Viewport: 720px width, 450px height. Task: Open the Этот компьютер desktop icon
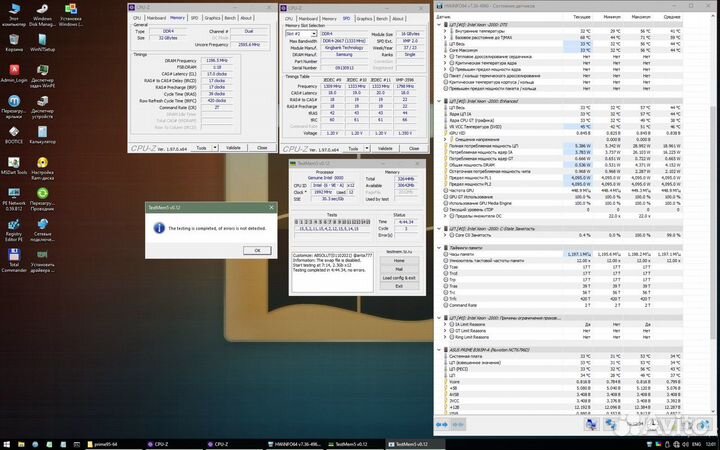tap(14, 14)
